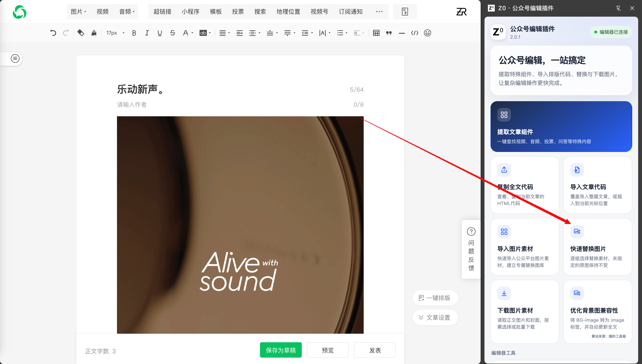Screen dimensions: 642x364
Task: Toggle bold formatting
Action: (134, 33)
